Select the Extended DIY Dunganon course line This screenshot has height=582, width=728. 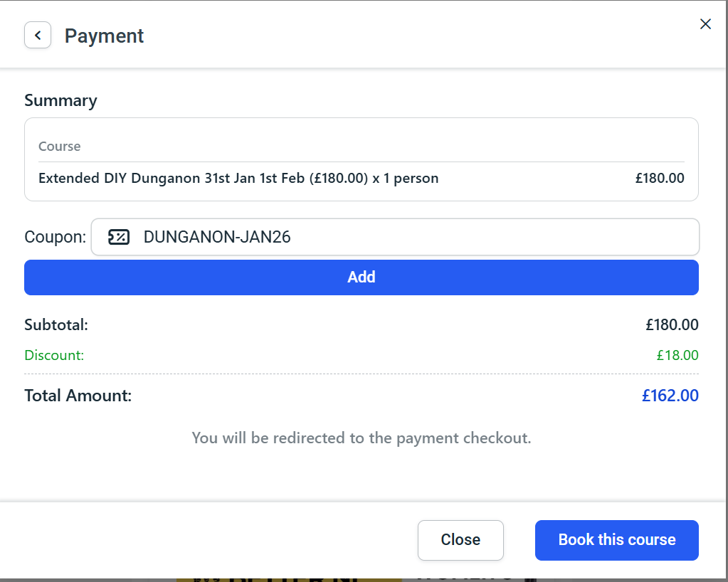click(238, 179)
